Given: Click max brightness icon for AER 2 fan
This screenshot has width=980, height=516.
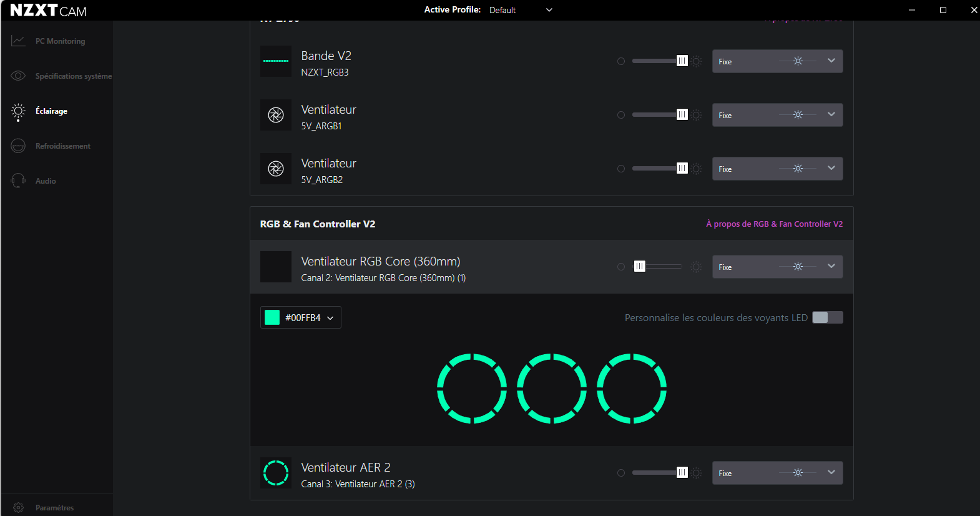Looking at the screenshot, I should (x=697, y=473).
